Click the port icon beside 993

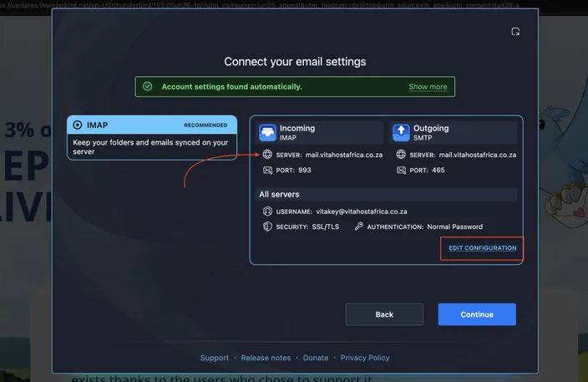tap(267, 171)
